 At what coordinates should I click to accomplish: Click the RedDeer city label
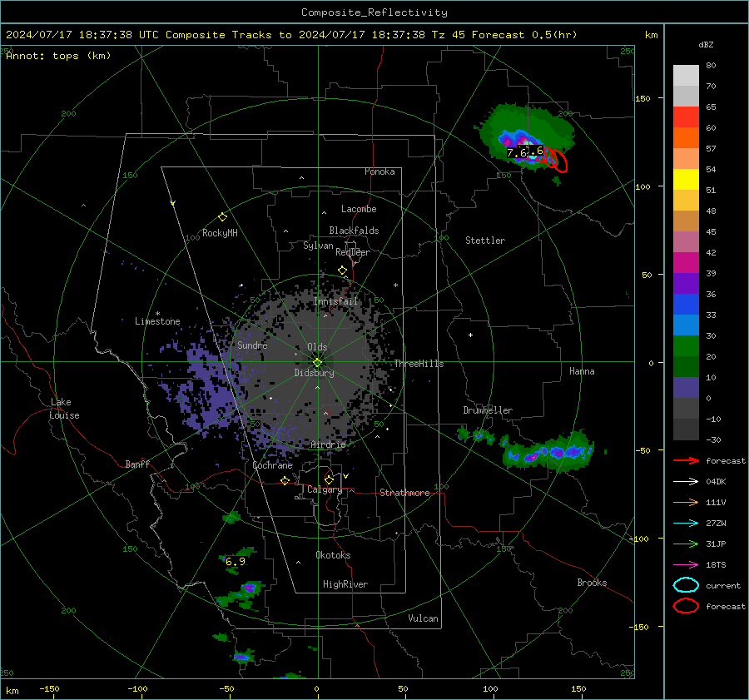click(353, 252)
